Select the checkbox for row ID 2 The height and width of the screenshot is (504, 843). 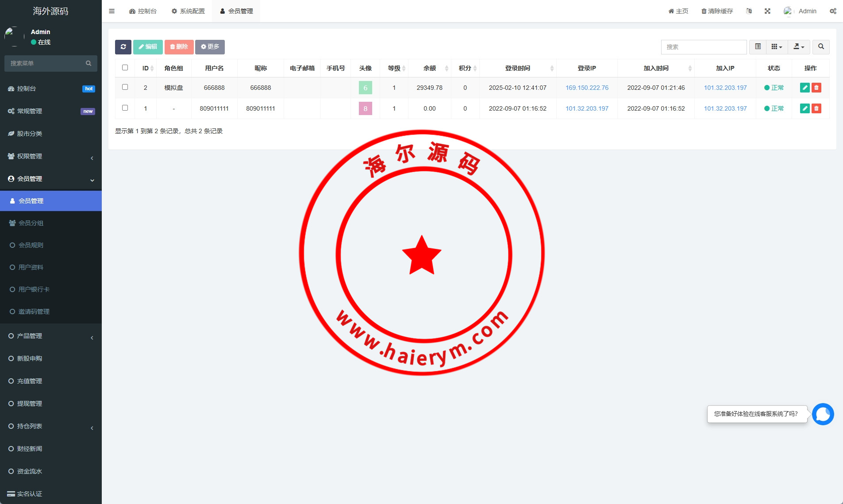(x=125, y=87)
